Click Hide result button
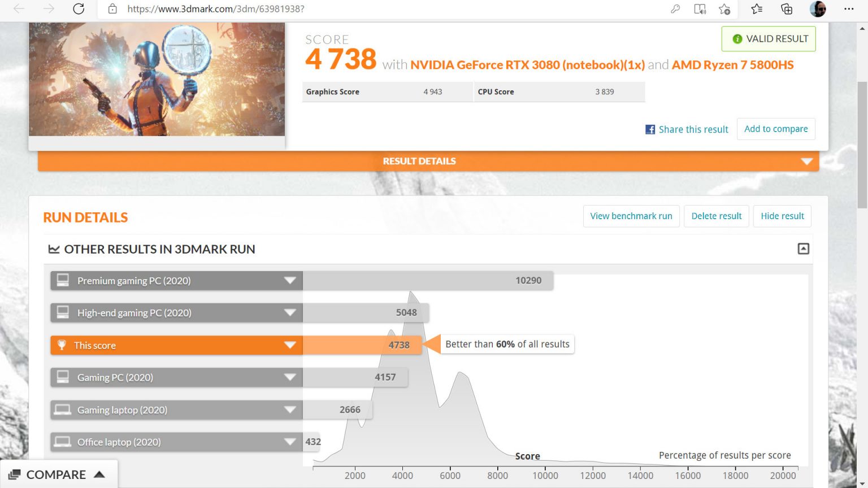Image resolution: width=868 pixels, height=488 pixels. coord(782,216)
